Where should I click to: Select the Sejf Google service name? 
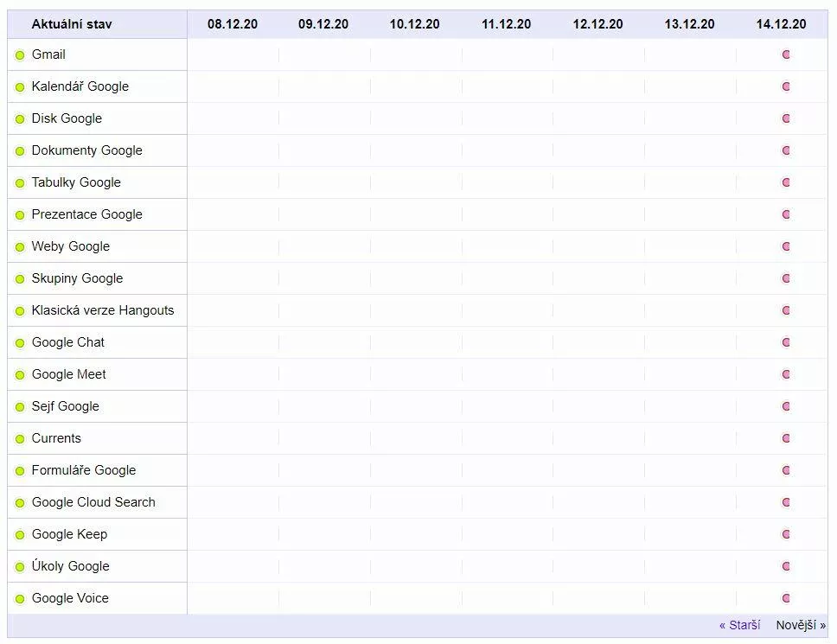coord(65,406)
